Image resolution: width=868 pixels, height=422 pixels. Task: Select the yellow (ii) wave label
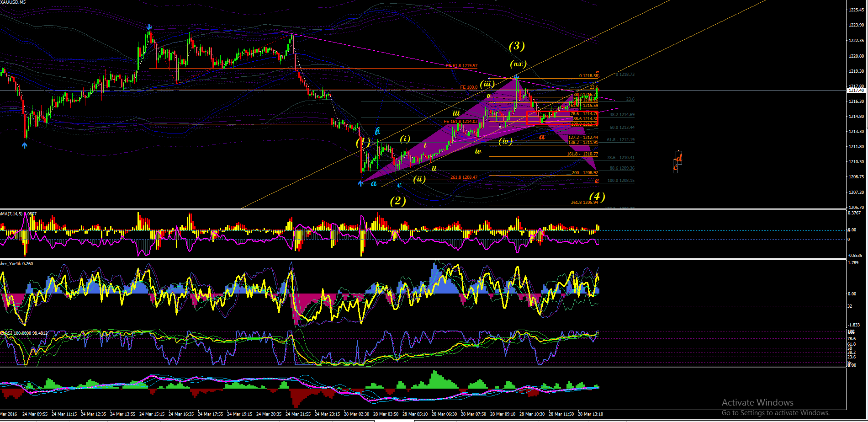[419, 179]
